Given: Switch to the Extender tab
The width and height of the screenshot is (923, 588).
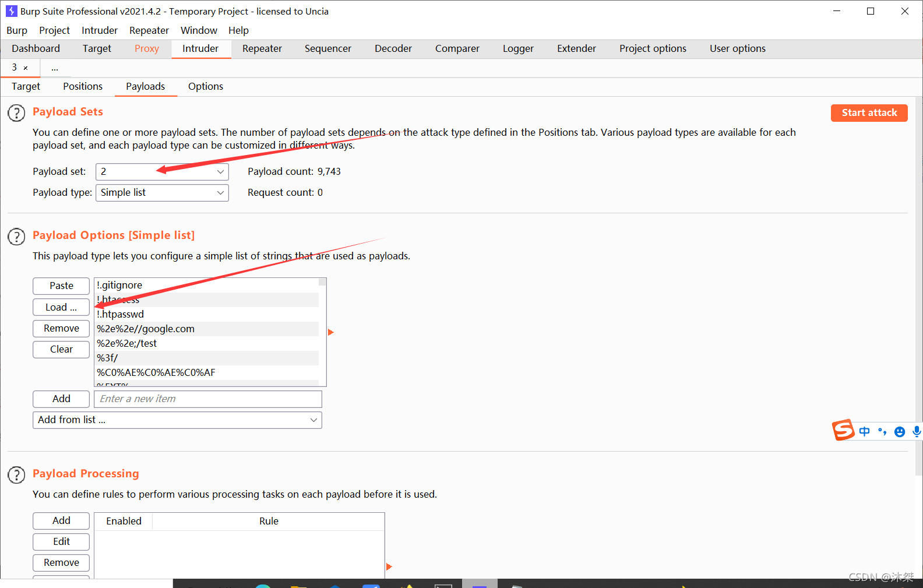Looking at the screenshot, I should tap(576, 49).
